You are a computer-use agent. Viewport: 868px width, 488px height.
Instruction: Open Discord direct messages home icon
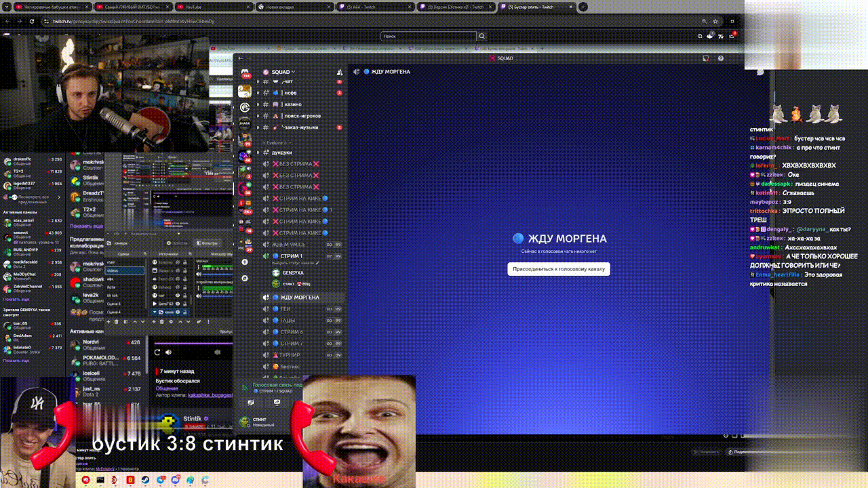coord(245,73)
